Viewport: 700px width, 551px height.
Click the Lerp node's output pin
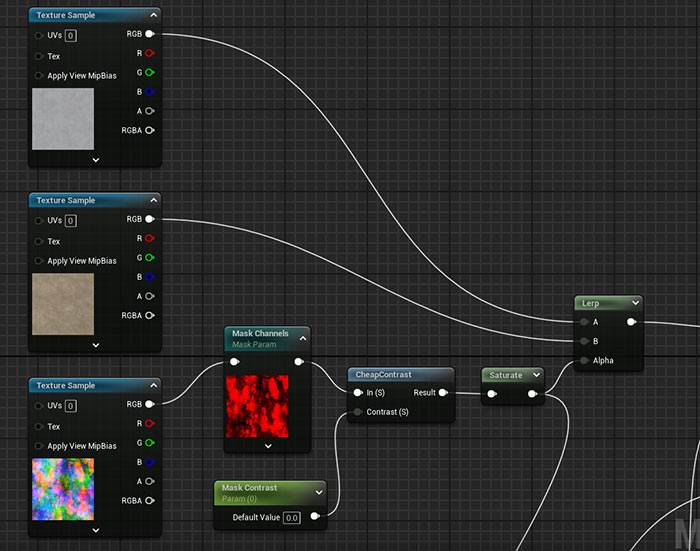click(630, 322)
